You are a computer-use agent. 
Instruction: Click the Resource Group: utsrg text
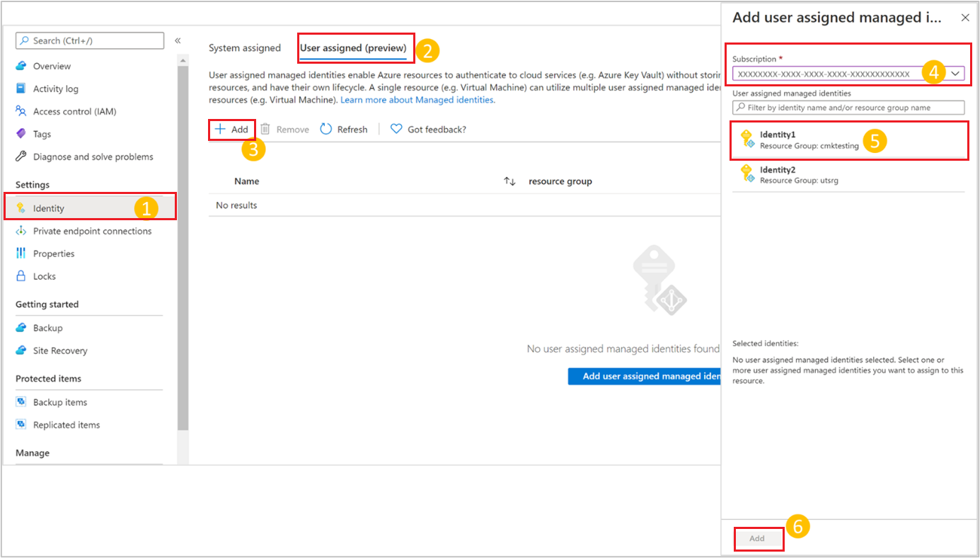coord(799,181)
